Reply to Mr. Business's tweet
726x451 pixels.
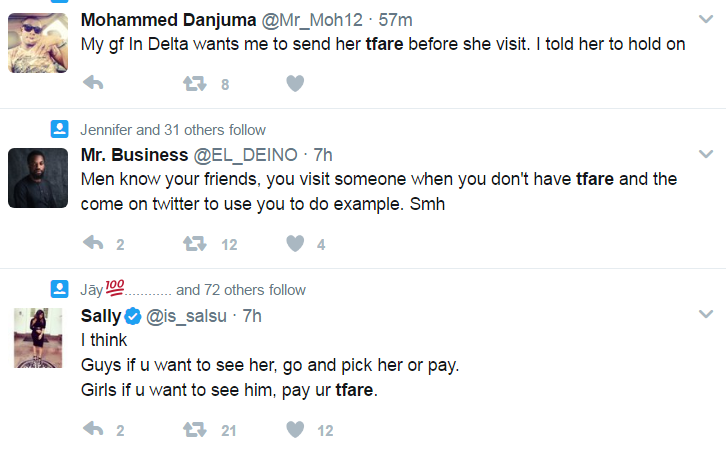(x=93, y=243)
